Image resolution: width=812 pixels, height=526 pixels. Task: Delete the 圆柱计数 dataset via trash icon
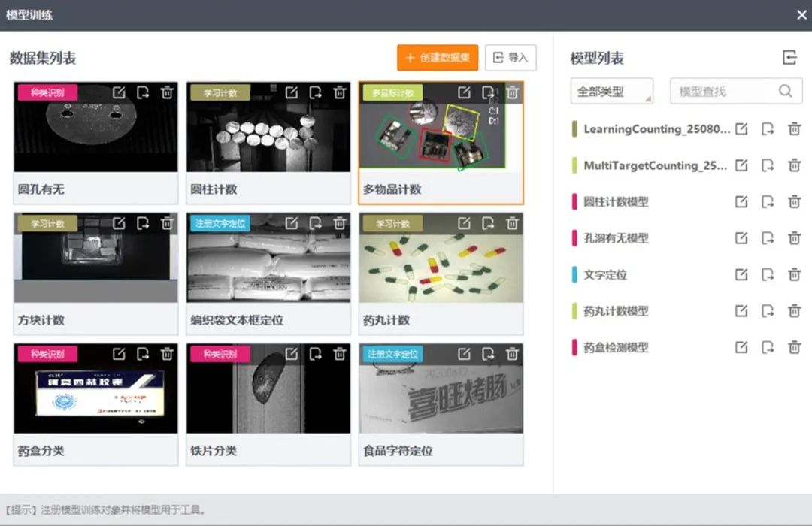tap(339, 92)
